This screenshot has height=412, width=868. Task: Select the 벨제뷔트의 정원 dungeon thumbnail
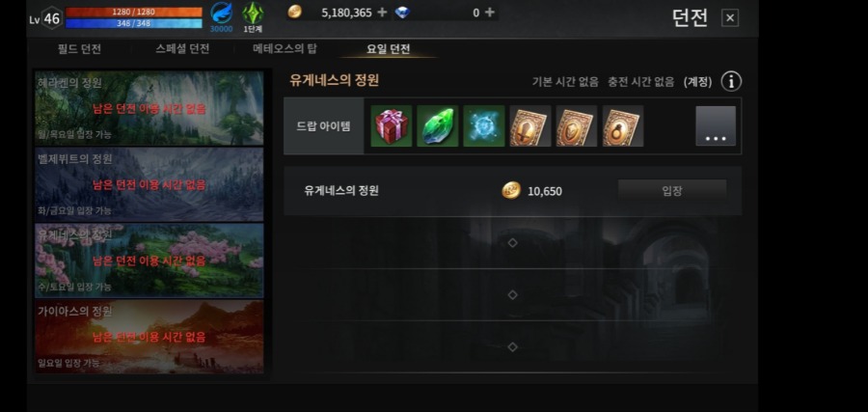149,184
